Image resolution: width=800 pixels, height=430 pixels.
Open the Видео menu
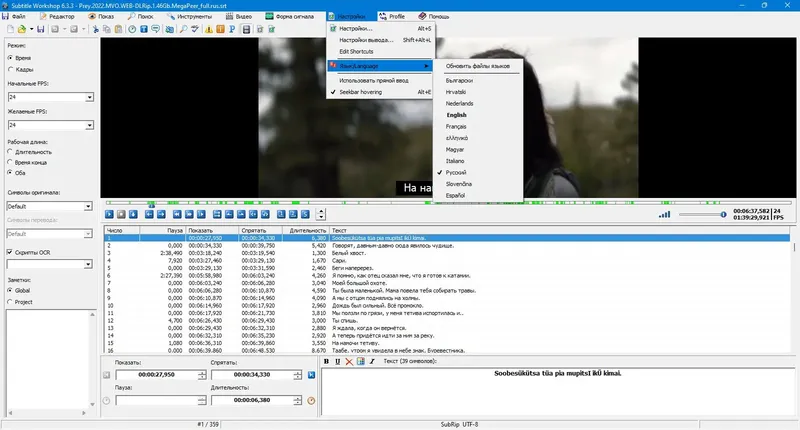[x=239, y=16]
